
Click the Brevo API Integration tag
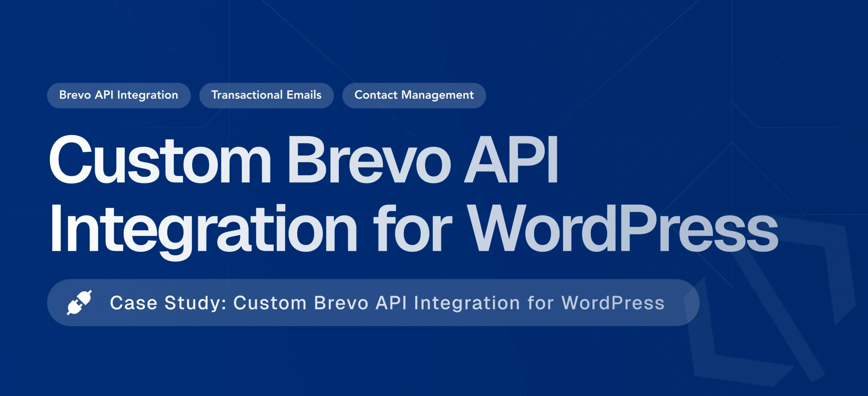[x=119, y=95]
